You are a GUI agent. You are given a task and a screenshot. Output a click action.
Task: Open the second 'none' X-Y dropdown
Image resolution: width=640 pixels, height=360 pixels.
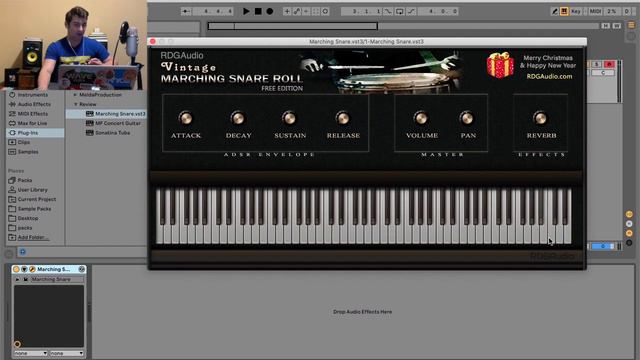[67, 353]
